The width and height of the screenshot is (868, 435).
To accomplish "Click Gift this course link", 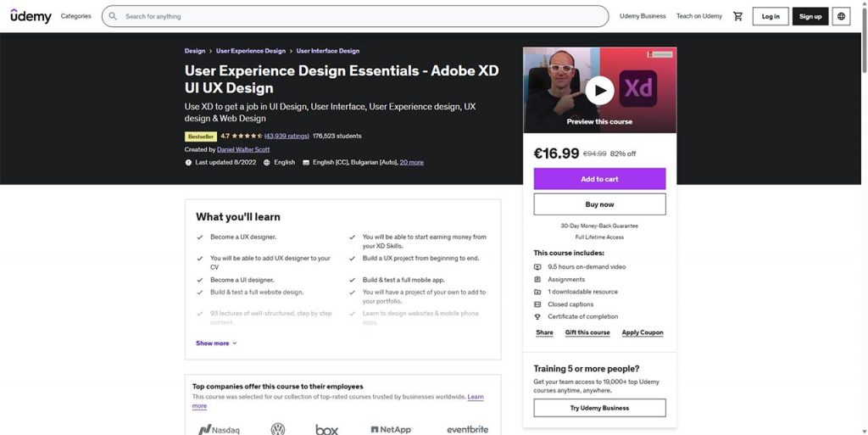I will coord(587,332).
